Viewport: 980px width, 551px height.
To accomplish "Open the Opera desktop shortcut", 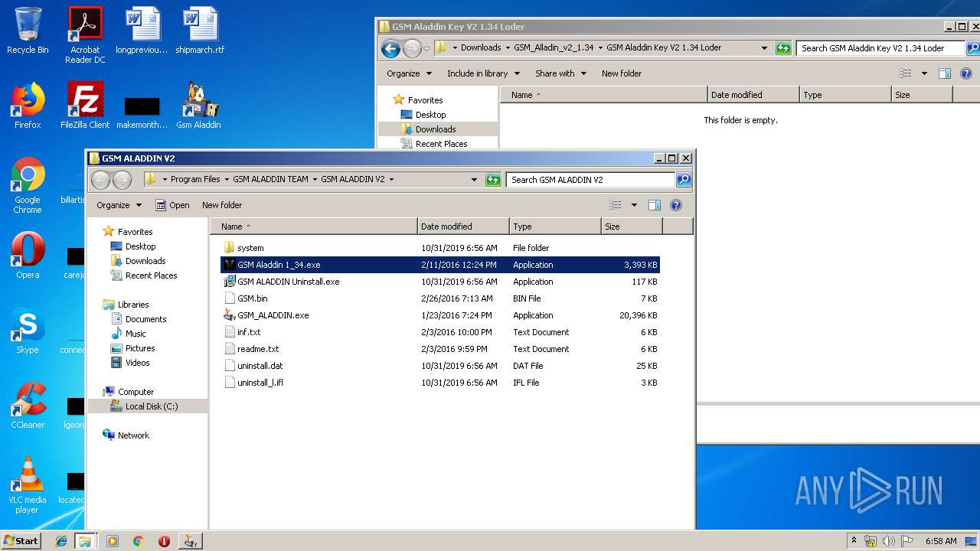I will 28,256.
